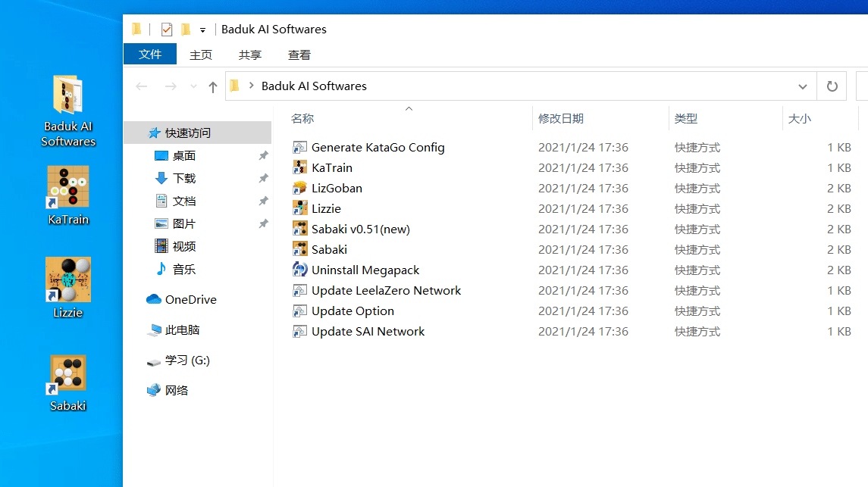Click the properties checkmark icon in title bar
This screenshot has height=487, width=868.
[167, 30]
